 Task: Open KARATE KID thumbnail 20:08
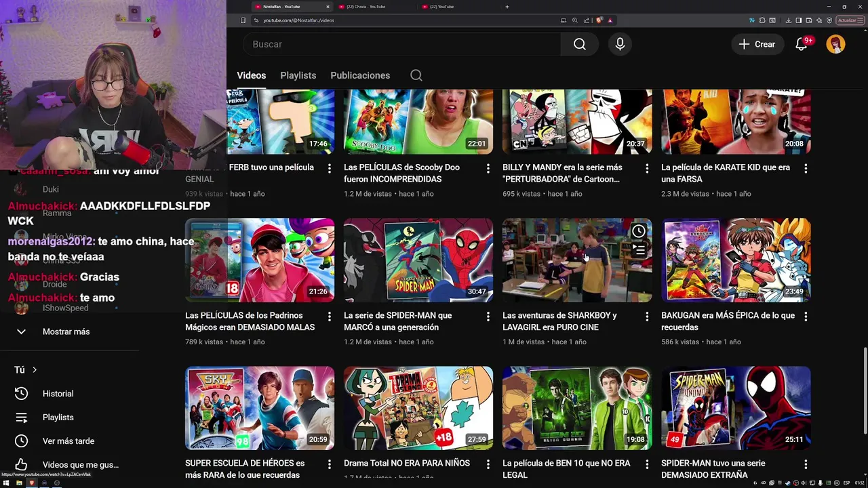(x=736, y=122)
